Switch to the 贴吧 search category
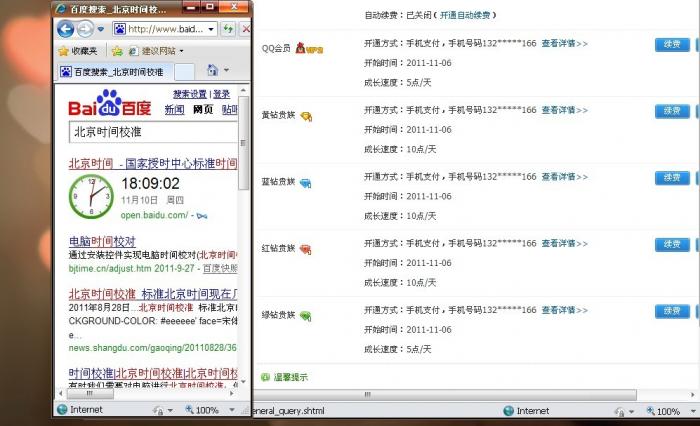 pos(229,110)
